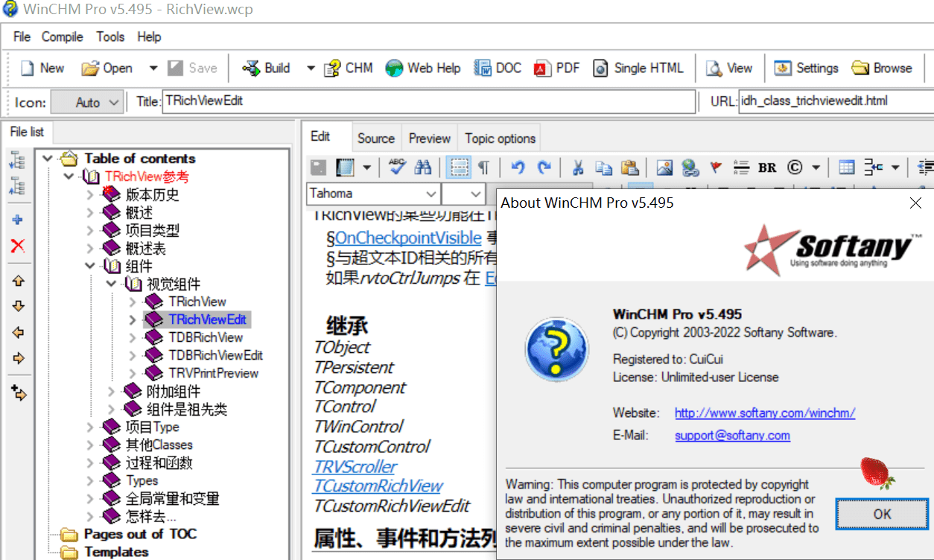Switch to the Topic options tab
Viewport: 934px width, 560px height.
click(501, 138)
